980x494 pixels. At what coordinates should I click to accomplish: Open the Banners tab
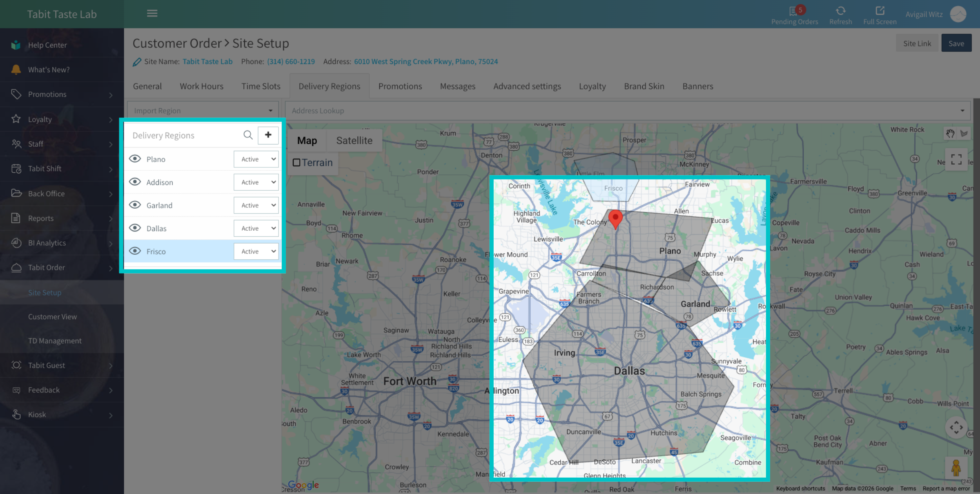[698, 86]
